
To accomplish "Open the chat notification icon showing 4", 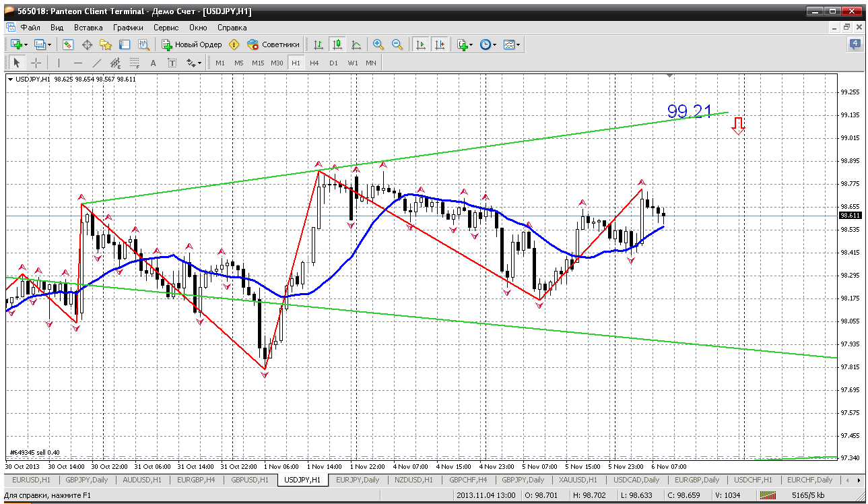I will pos(855,44).
